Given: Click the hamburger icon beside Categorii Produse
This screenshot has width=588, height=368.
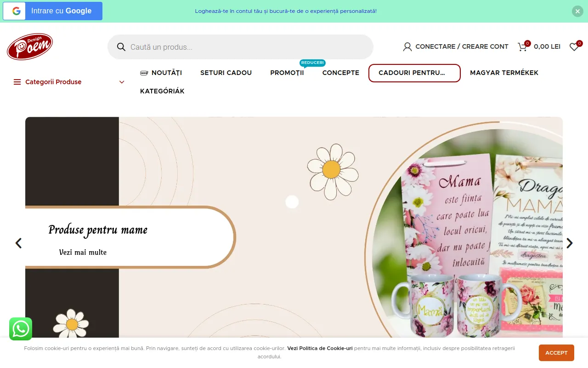Looking at the screenshot, I should (x=17, y=82).
